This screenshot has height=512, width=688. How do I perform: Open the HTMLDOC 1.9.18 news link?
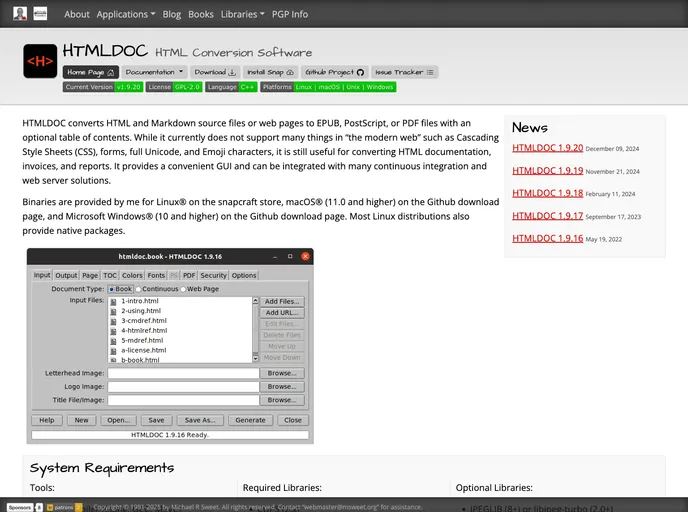click(x=547, y=193)
